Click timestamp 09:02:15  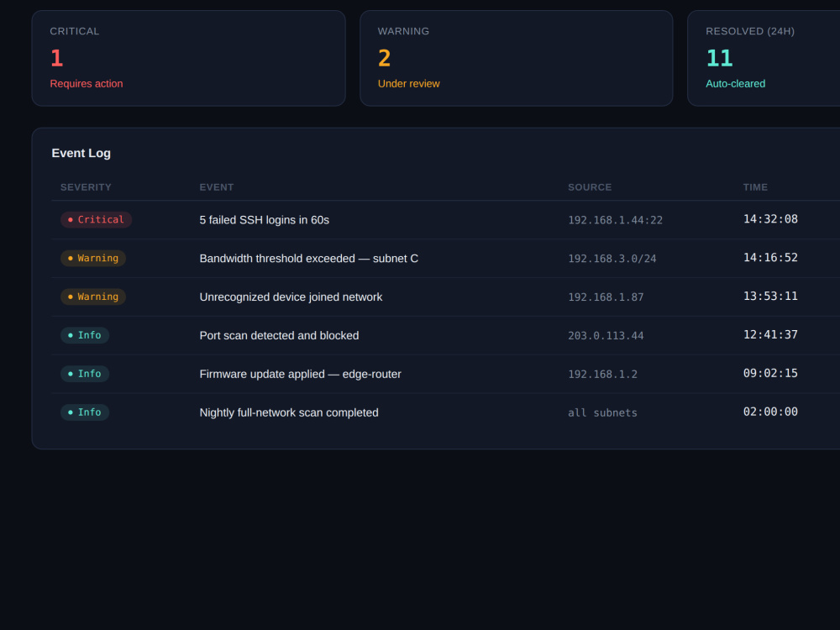click(x=770, y=374)
